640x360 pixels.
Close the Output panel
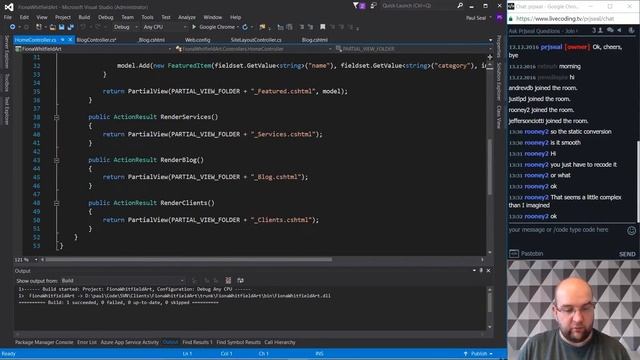point(488,270)
